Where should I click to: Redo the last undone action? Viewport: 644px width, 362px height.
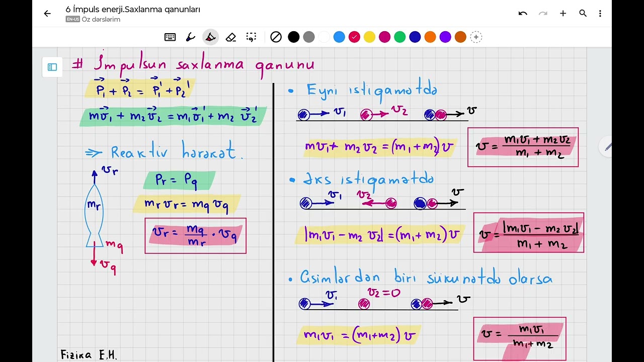point(543,14)
